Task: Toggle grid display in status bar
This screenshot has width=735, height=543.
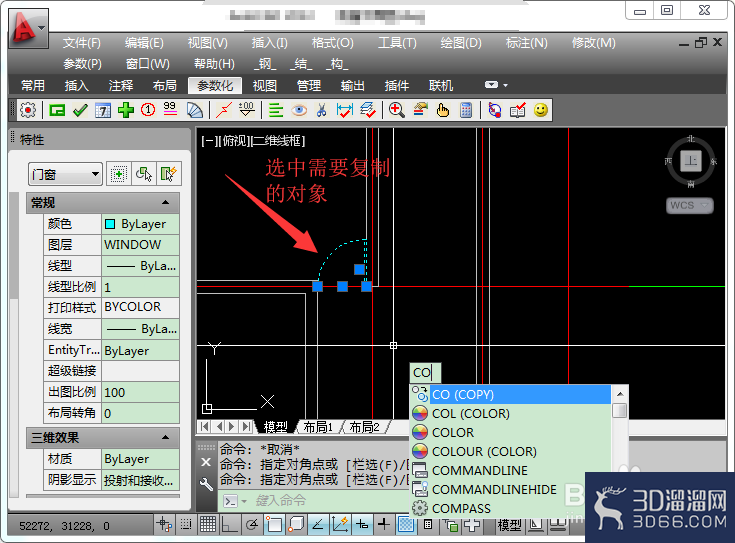Action: 208,524
